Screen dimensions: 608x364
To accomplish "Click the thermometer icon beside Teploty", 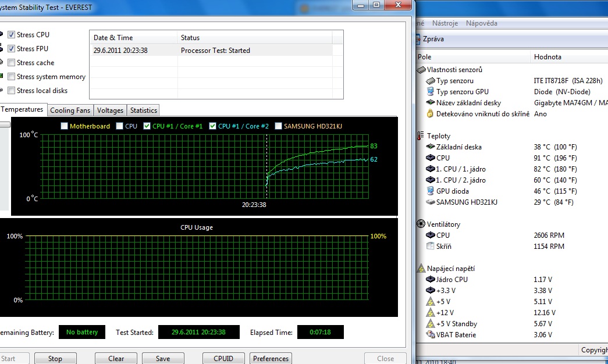I will tap(421, 135).
